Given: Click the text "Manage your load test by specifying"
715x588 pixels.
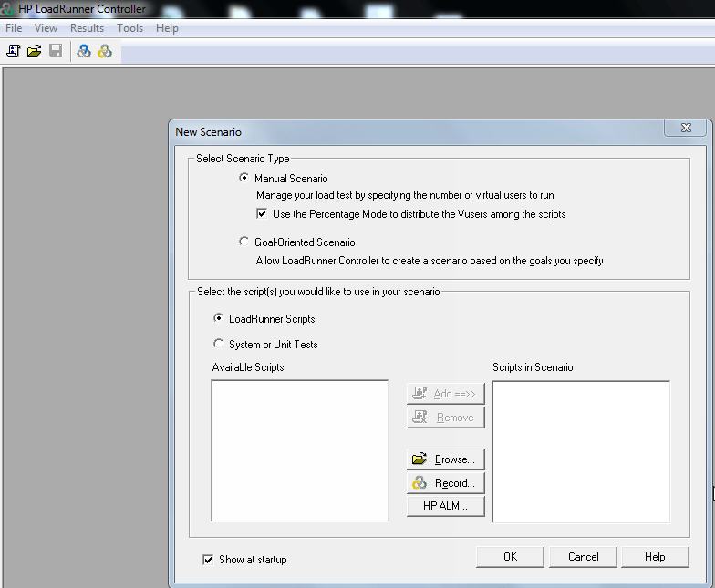Looking at the screenshot, I should 334,195.
